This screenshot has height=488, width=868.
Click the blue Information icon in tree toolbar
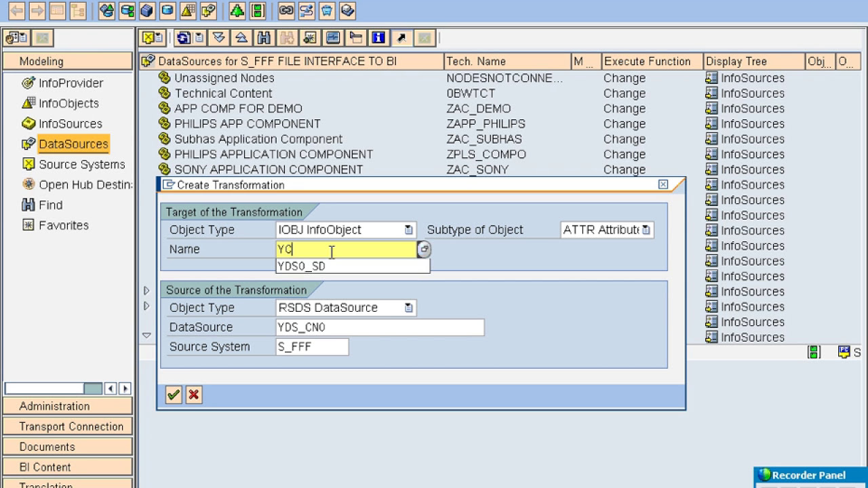[x=378, y=38]
